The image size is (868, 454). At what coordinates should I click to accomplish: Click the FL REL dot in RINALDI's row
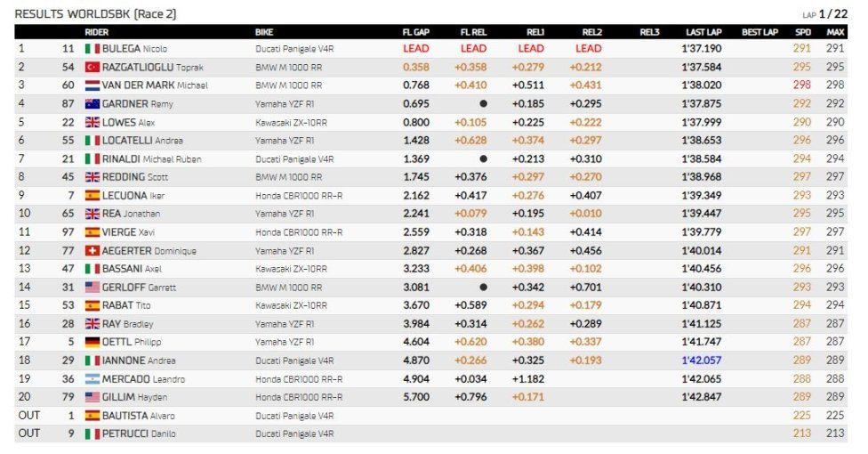(483, 159)
